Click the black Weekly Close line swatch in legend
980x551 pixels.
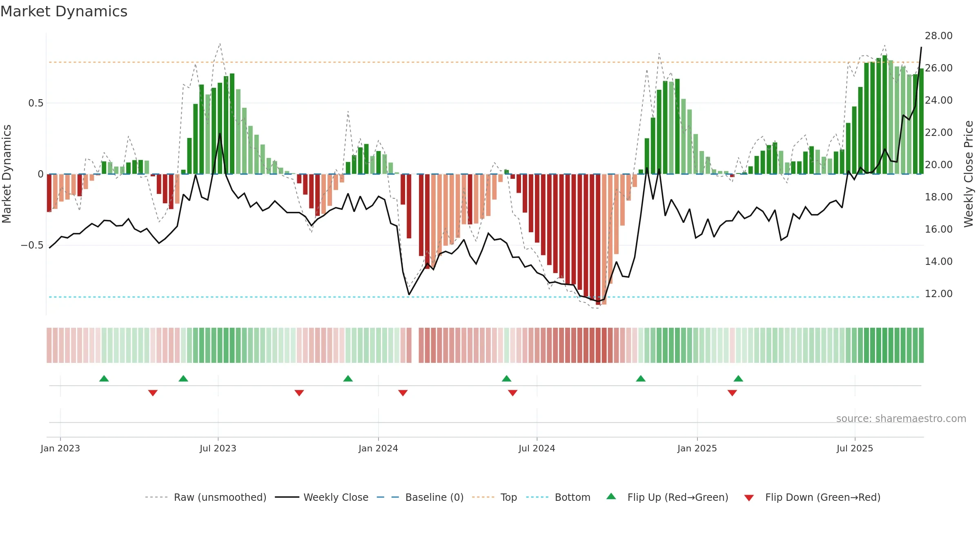(x=287, y=497)
